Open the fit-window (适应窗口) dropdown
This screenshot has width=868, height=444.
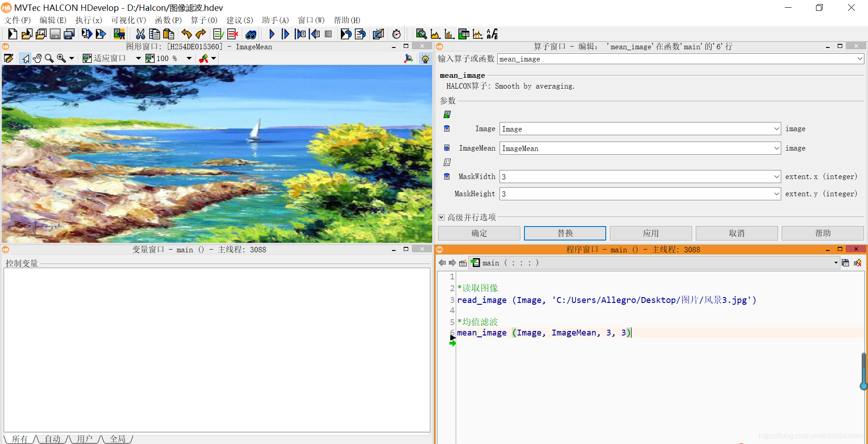pyautogui.click(x=138, y=58)
